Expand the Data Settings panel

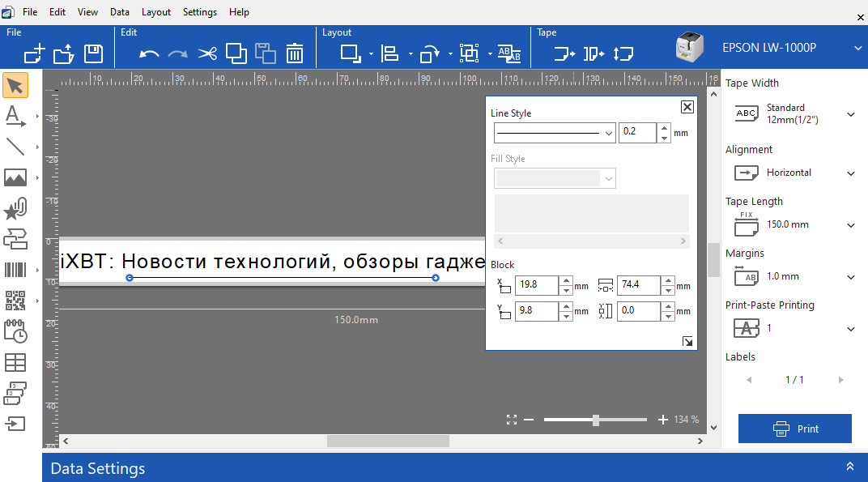(849, 467)
